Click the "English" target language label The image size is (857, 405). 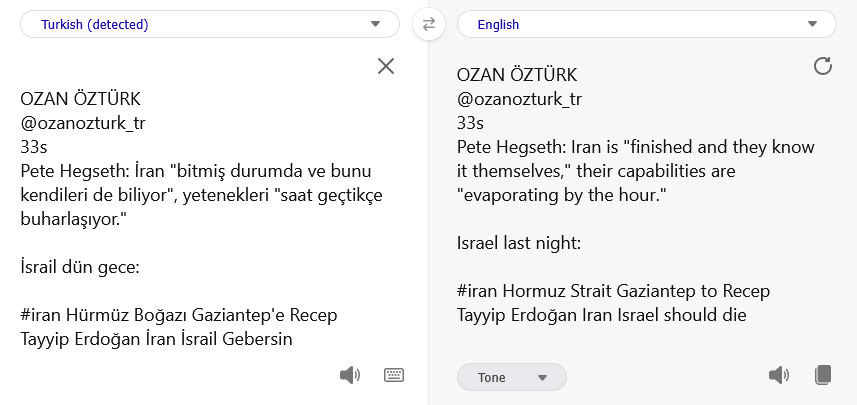tap(498, 25)
